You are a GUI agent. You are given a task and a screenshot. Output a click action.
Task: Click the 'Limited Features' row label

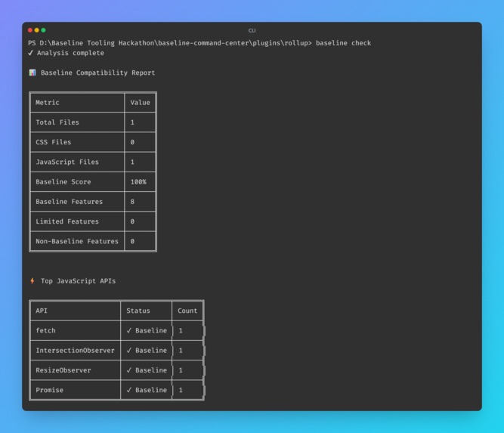(x=67, y=221)
